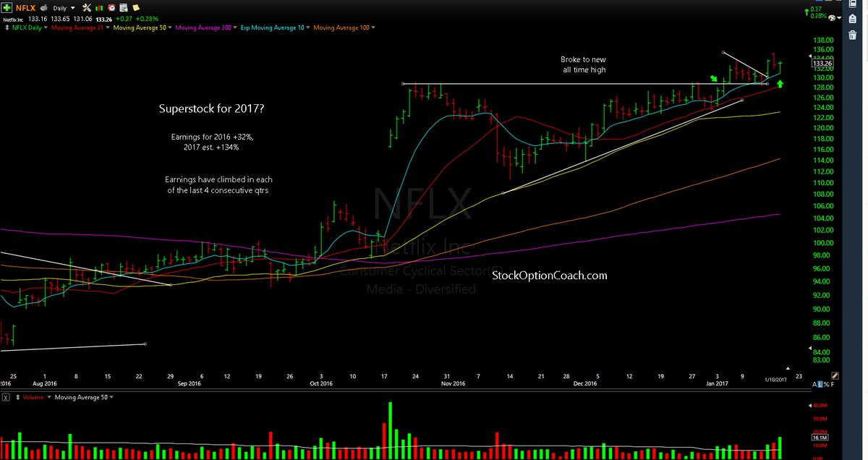Expand the NFLX Daily plot dropdown
Image resolution: width=868 pixels, height=460 pixels.
46,27
